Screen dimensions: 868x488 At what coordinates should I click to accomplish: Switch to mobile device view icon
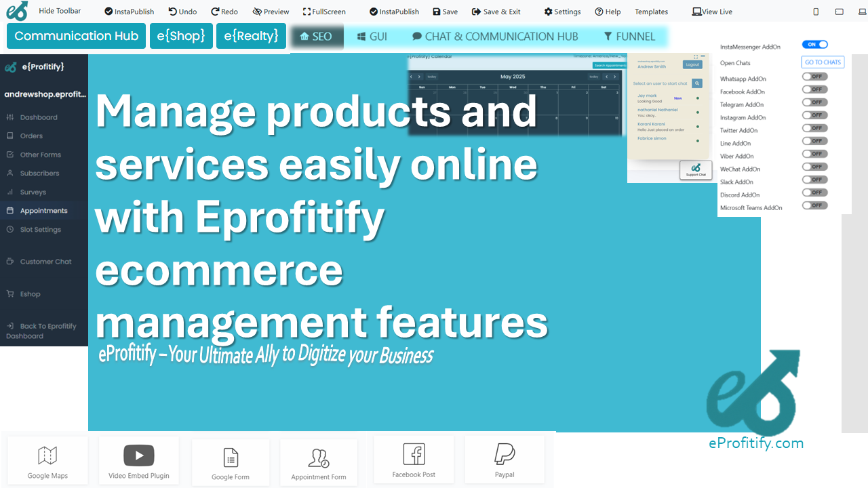pos(816,12)
